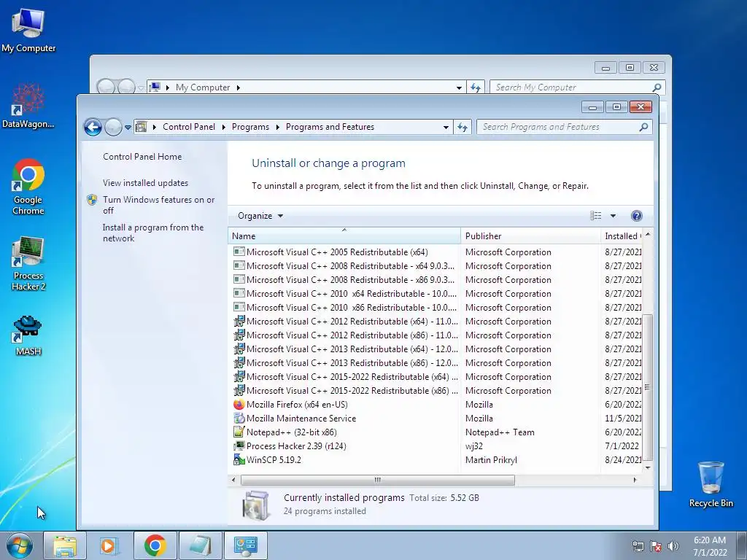Go back in Programs and Features window
Screen dimensions: 747x560
tap(93, 127)
